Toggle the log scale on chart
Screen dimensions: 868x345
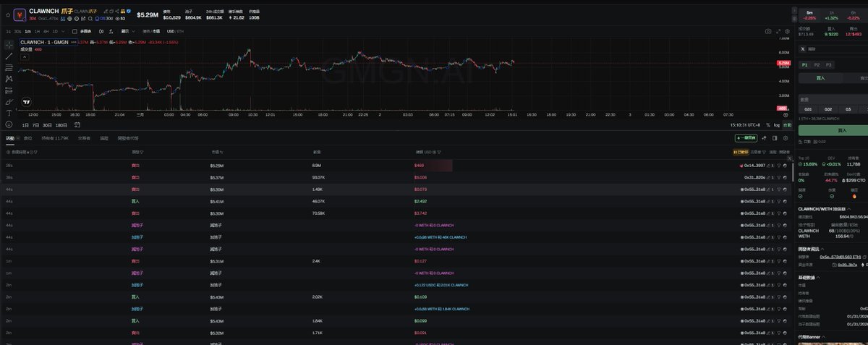(778, 125)
